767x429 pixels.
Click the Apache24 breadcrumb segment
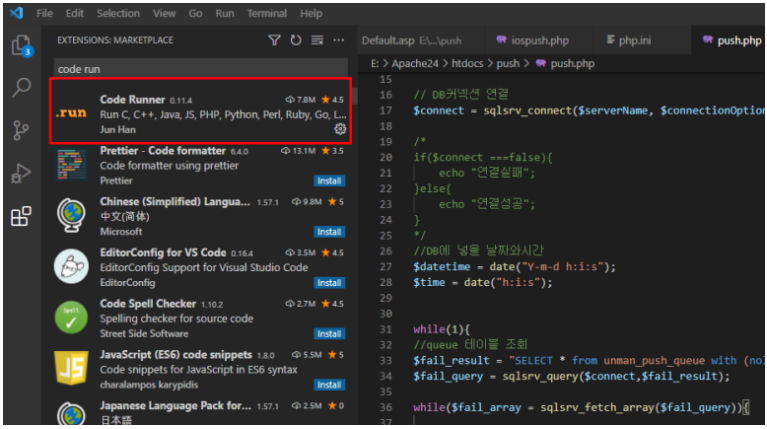point(415,64)
